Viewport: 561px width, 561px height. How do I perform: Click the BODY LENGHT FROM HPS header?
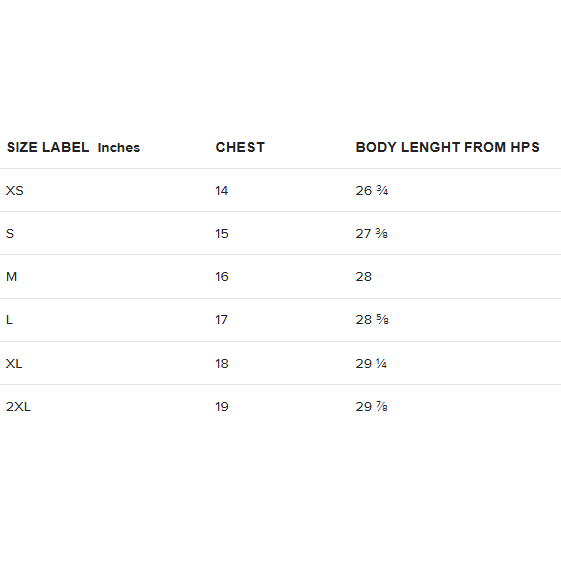[x=447, y=147]
